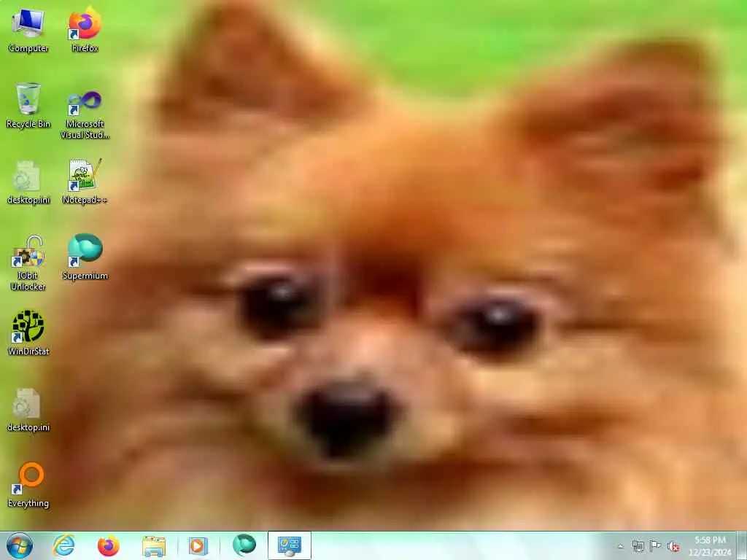Select the Notepad++ desktop shortcut
Screen dimensions: 747x560
pyautogui.click(x=85, y=182)
